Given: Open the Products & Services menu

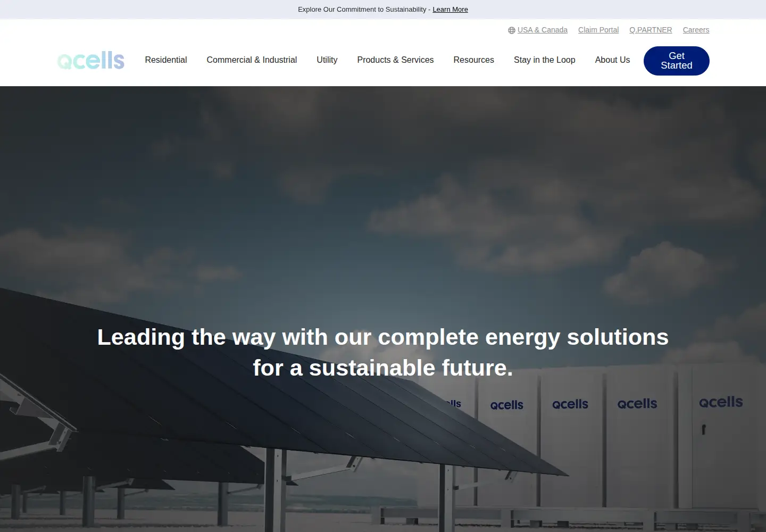Looking at the screenshot, I should coord(395,60).
